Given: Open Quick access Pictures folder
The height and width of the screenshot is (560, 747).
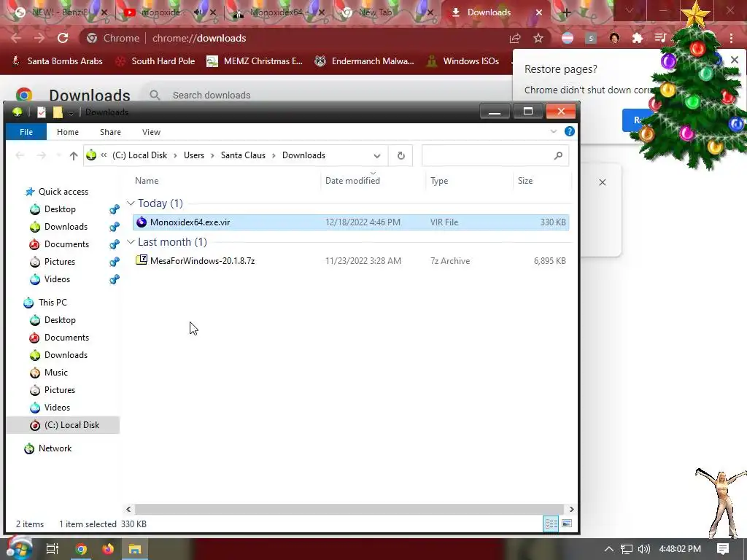Looking at the screenshot, I should (x=60, y=262).
